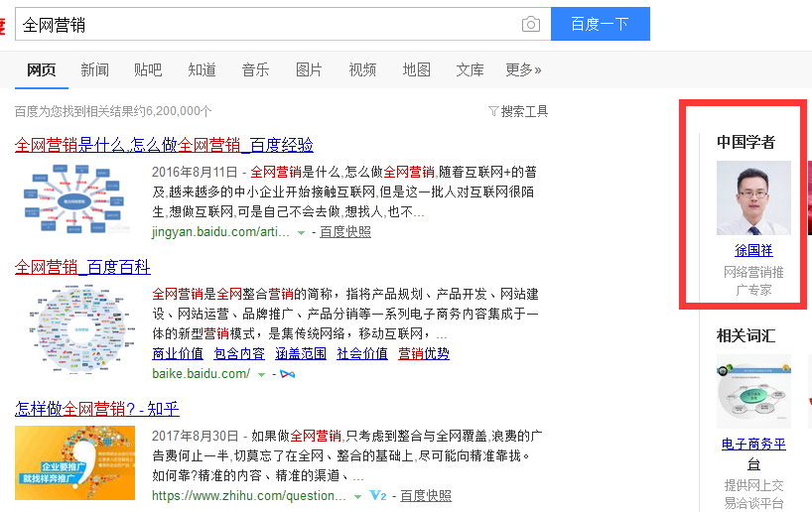The width and height of the screenshot is (812, 512).
Task: Click the baike.baidu.com/ URL text
Action: click(x=202, y=373)
